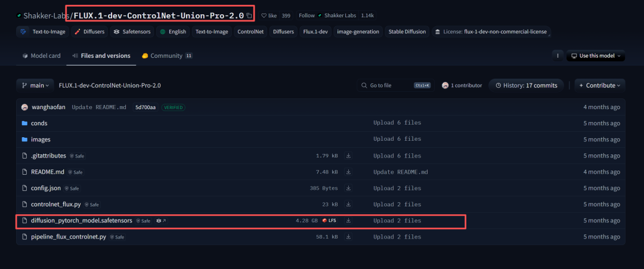644x269 pixels.
Task: Open the Contribute dropdown
Action: (x=600, y=85)
